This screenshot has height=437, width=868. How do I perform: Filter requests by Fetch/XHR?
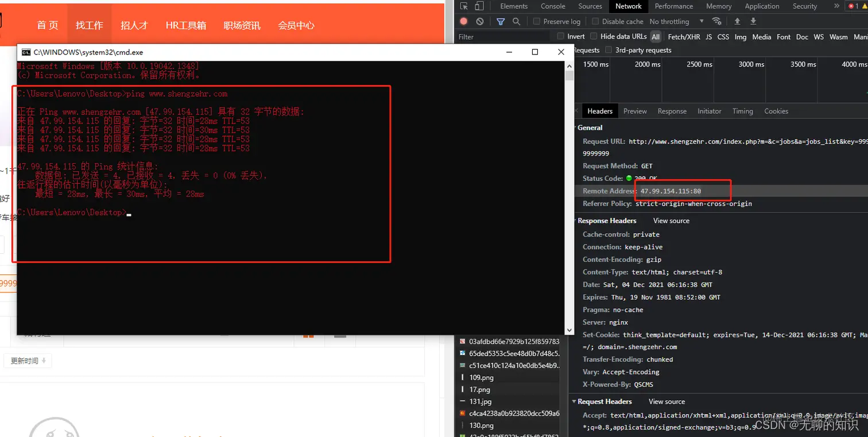684,37
